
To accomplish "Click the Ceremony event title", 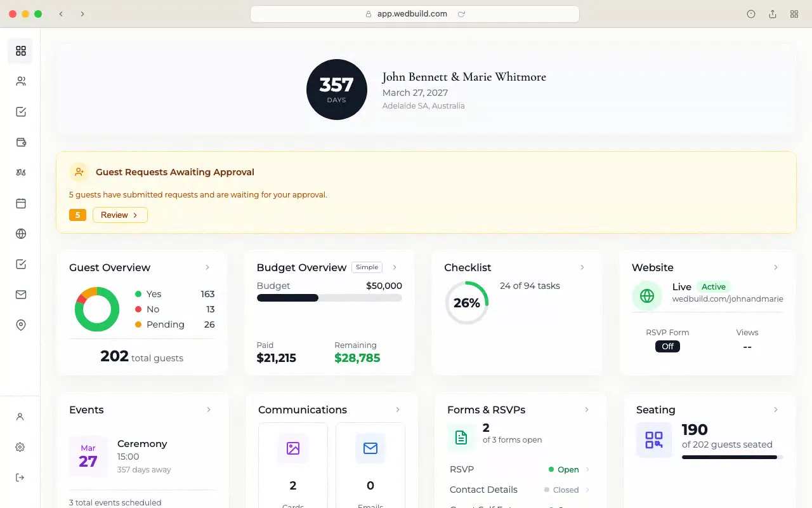I will pos(142,444).
